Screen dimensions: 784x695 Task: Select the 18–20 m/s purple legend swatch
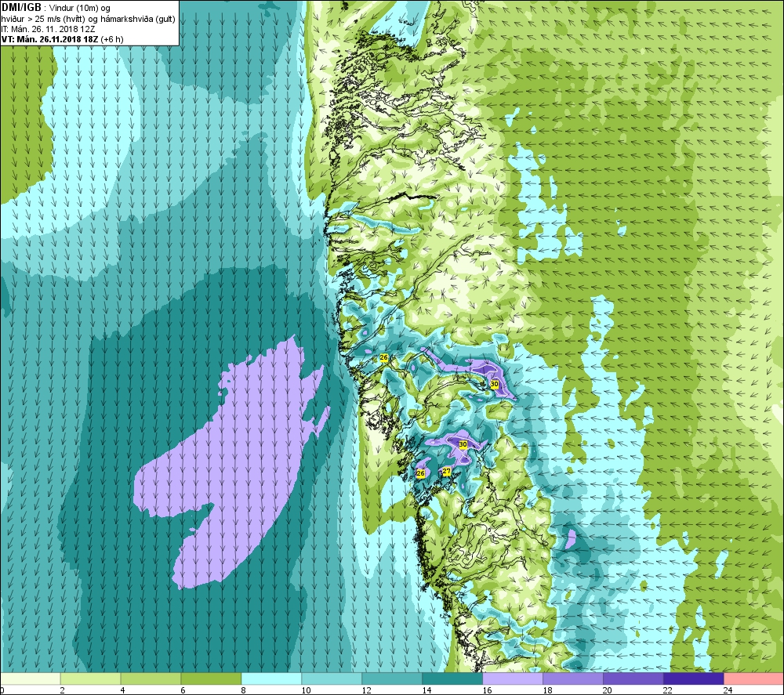pos(573,679)
